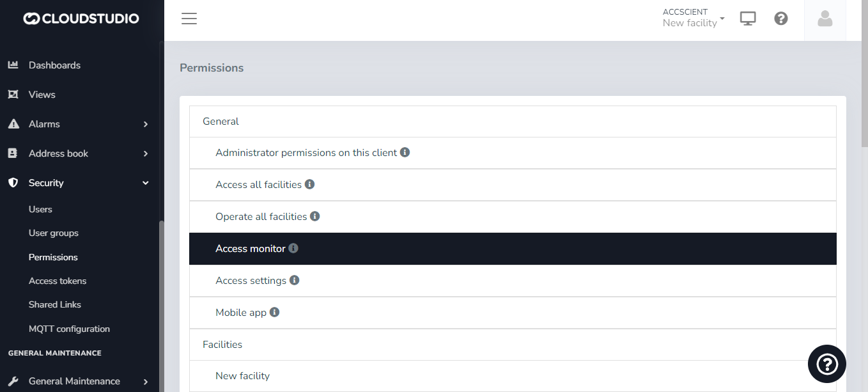This screenshot has height=392, width=868.
Task: Click info icon beside Operate all facilities
Action: coord(315,216)
